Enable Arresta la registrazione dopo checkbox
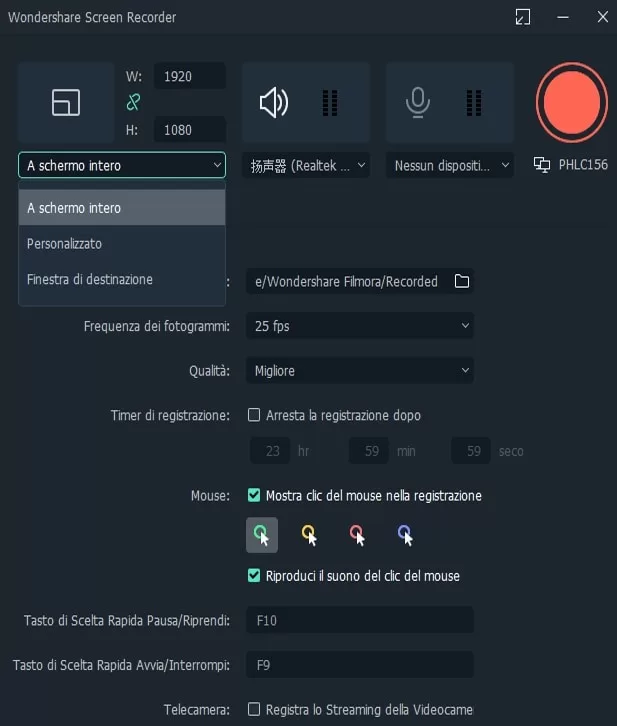The image size is (617, 726). coord(254,415)
